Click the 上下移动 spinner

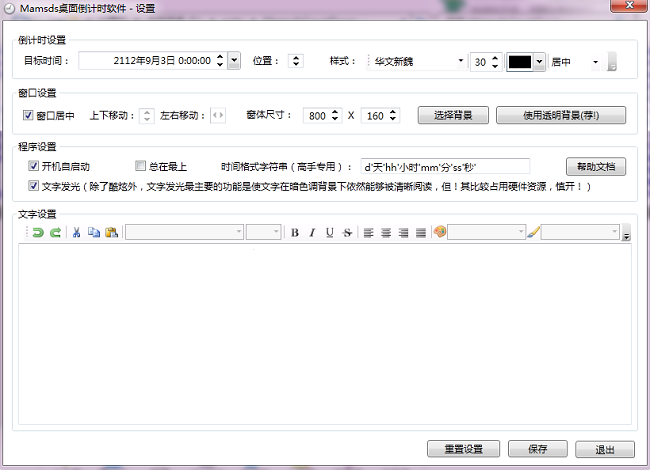coord(147,115)
